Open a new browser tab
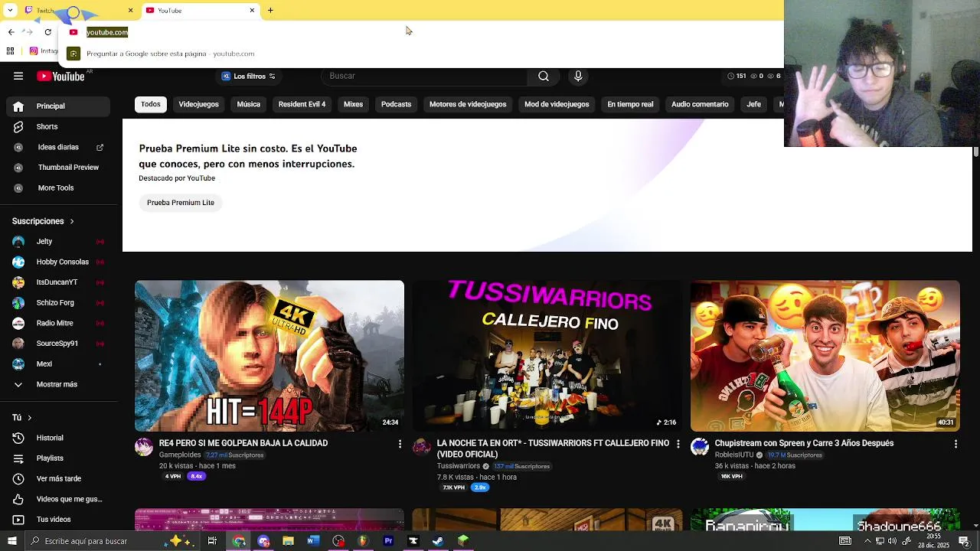980x551 pixels. pyautogui.click(x=270, y=10)
